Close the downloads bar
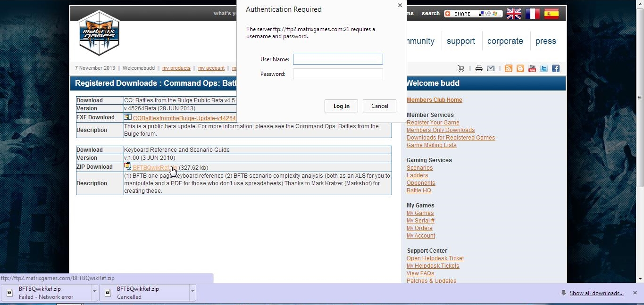The width and height of the screenshot is (644, 305). tap(635, 293)
